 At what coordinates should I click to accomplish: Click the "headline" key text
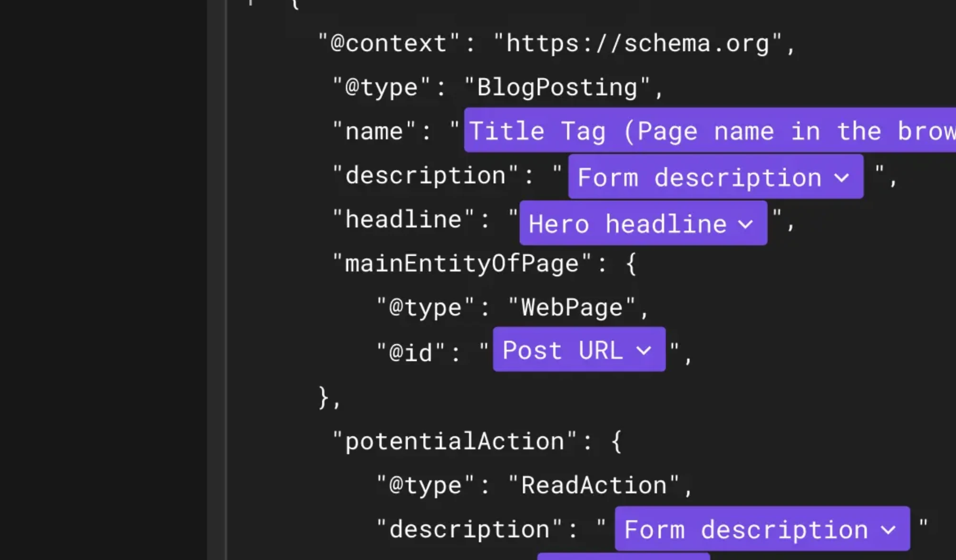click(x=403, y=220)
